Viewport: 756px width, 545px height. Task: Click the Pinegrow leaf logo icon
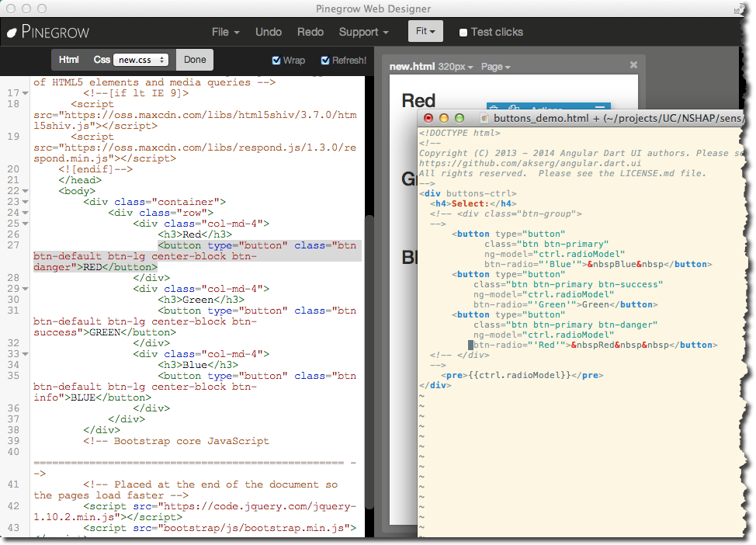12,33
